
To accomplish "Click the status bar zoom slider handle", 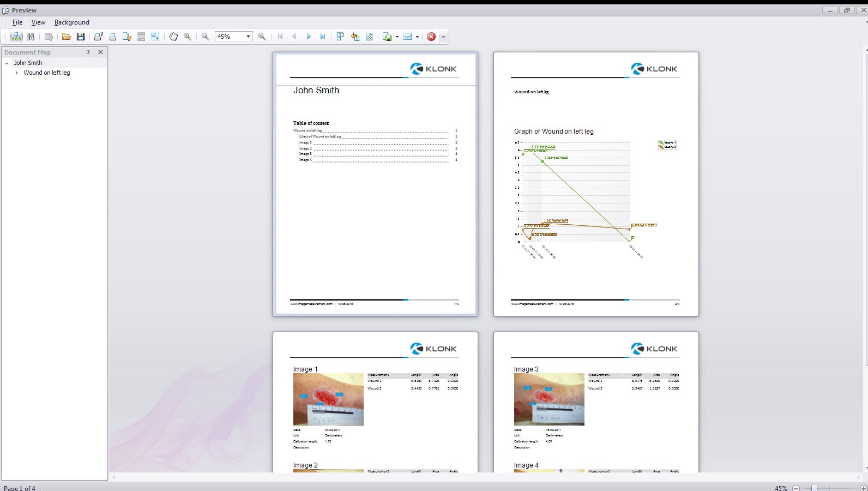I will (814, 488).
